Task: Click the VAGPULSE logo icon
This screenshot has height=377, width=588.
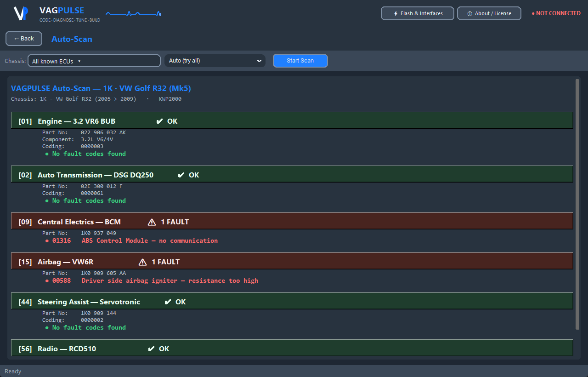Action: [x=21, y=14]
